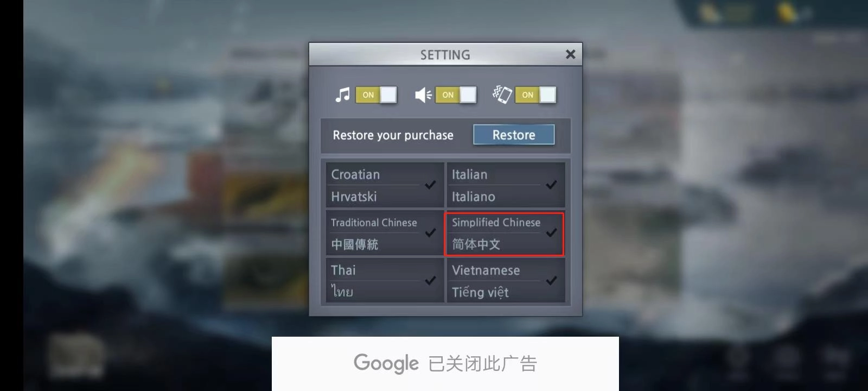This screenshot has width=868, height=391.
Task: Toggle the music ON switch
Action: 376,95
